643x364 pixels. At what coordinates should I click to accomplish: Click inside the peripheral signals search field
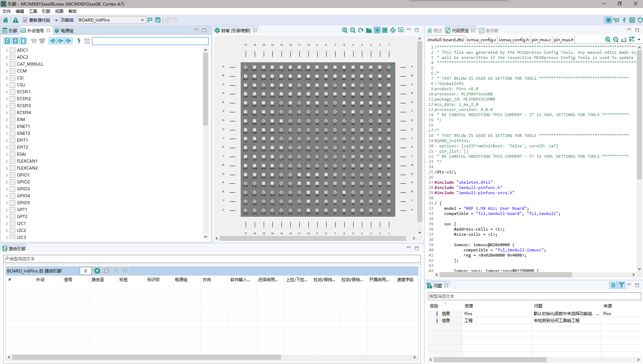coord(150,41)
